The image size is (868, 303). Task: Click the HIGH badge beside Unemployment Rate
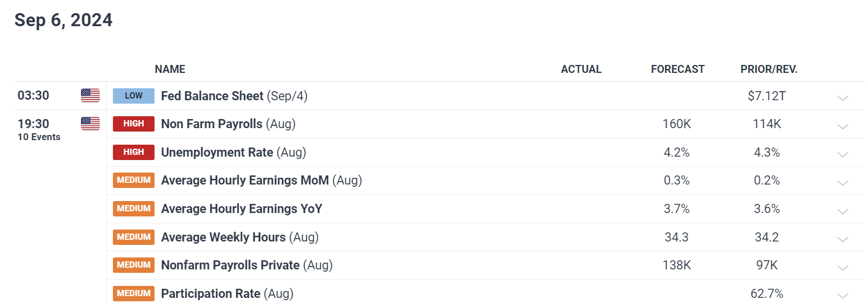click(133, 152)
